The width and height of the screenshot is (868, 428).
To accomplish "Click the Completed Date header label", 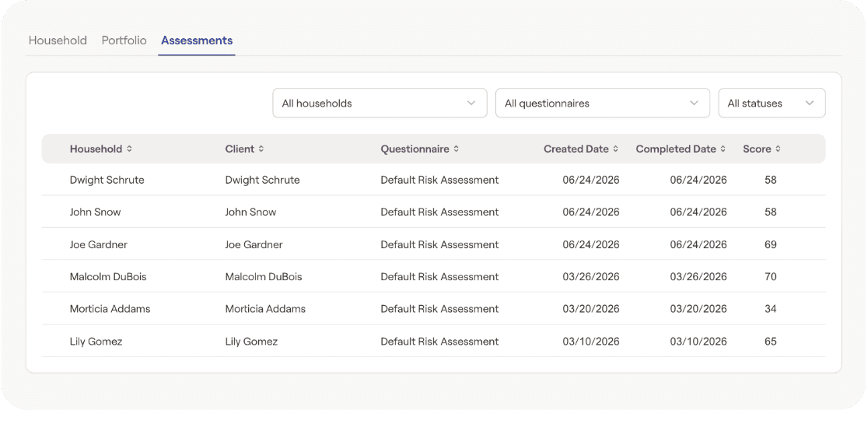I will click(x=676, y=149).
